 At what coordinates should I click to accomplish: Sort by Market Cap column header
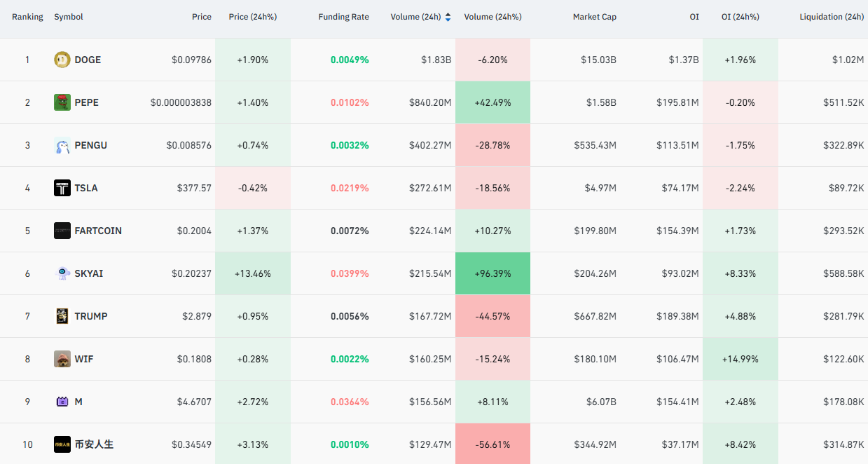coord(595,17)
